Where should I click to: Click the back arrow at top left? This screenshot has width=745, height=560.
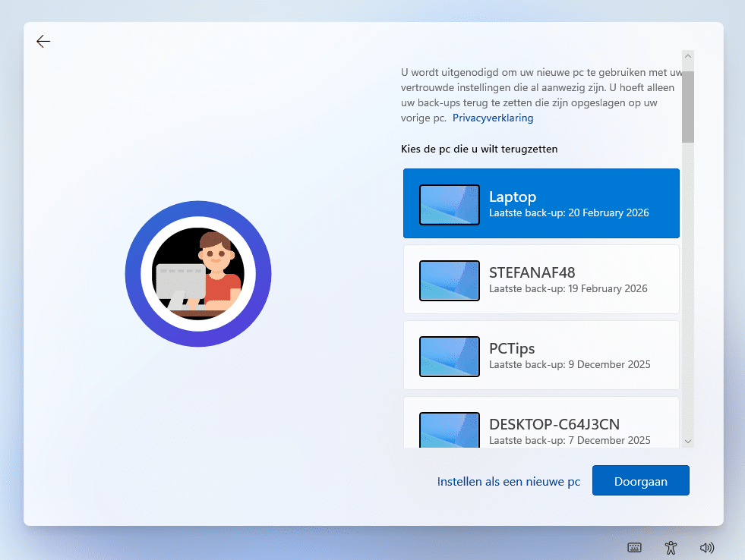tap(43, 41)
